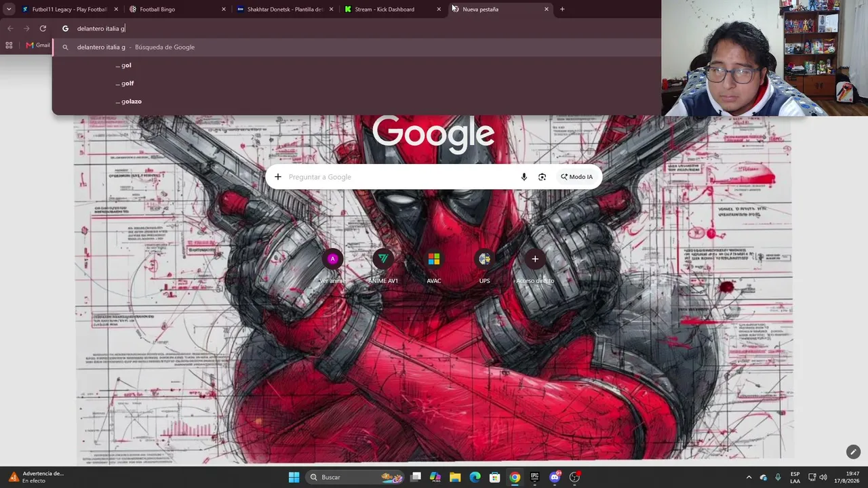Screen dimensions: 868x488
Task: Start voice search with the microphone icon
Action: tap(524, 177)
